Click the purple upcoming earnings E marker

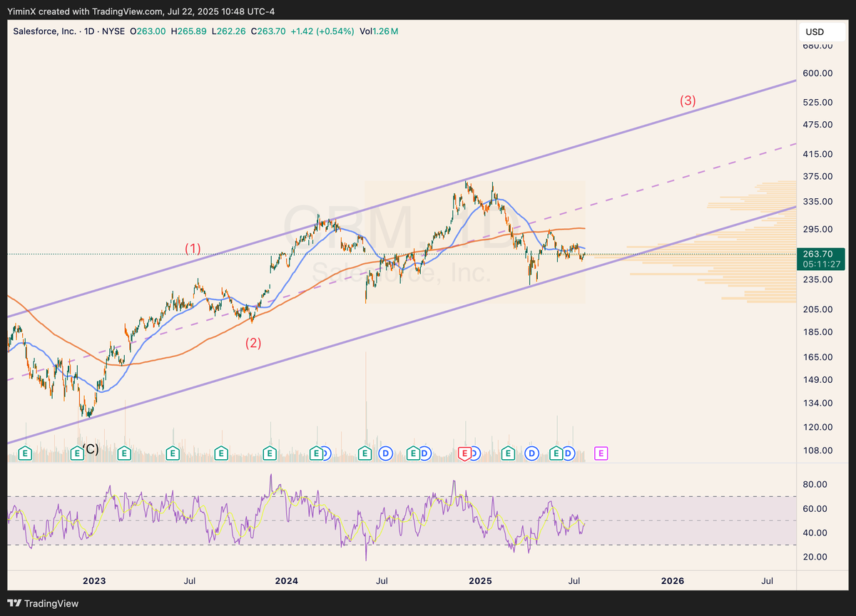coord(601,453)
